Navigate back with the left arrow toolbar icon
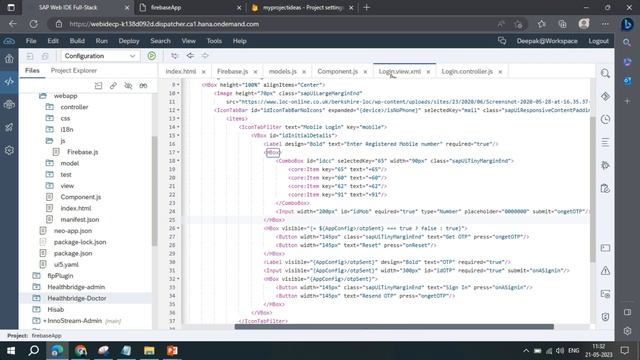This screenshot has height=360, width=640. point(190,56)
